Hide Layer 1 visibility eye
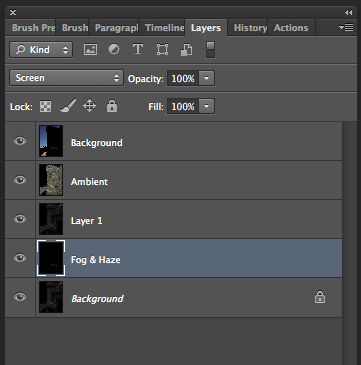The height and width of the screenshot is (365, 361). click(x=20, y=219)
